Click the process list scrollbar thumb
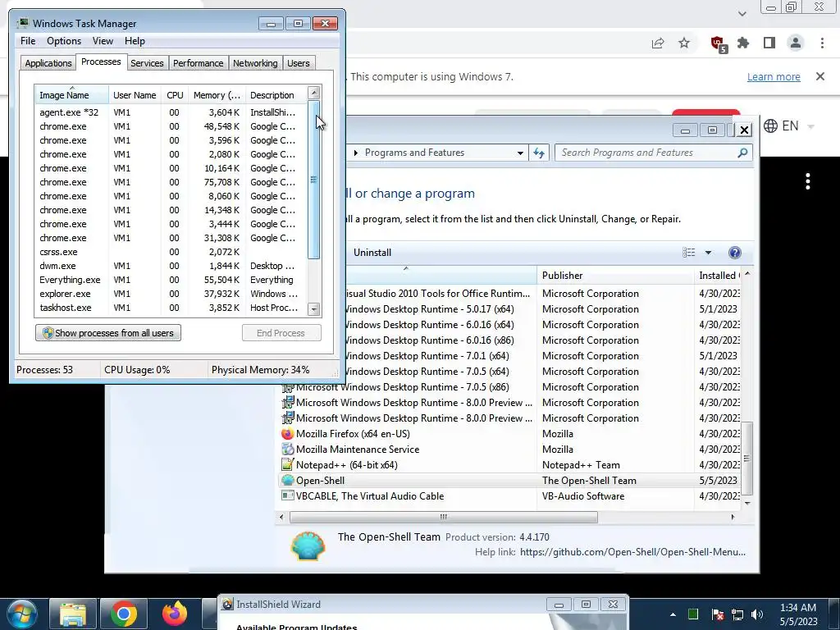Image resolution: width=840 pixels, height=630 pixels. (314, 180)
